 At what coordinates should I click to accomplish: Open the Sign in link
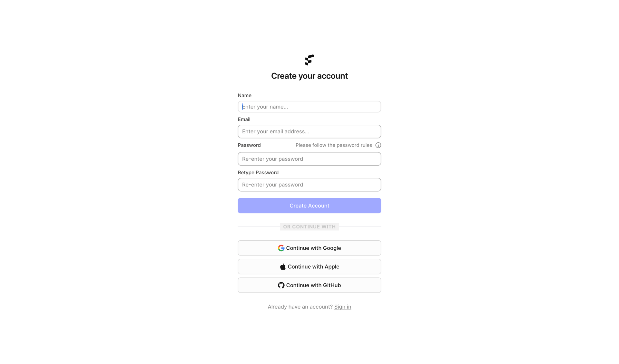[x=342, y=306]
